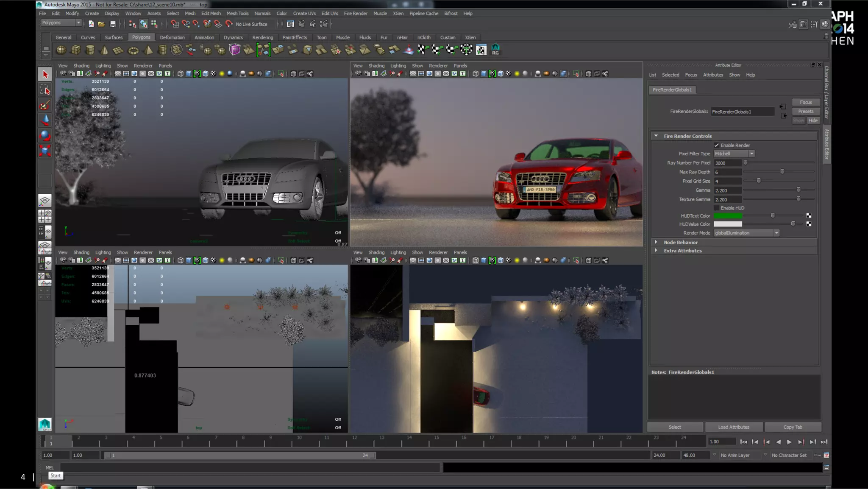The height and width of the screenshot is (489, 868).
Task: Click the Load Attributes button
Action: pos(733,427)
